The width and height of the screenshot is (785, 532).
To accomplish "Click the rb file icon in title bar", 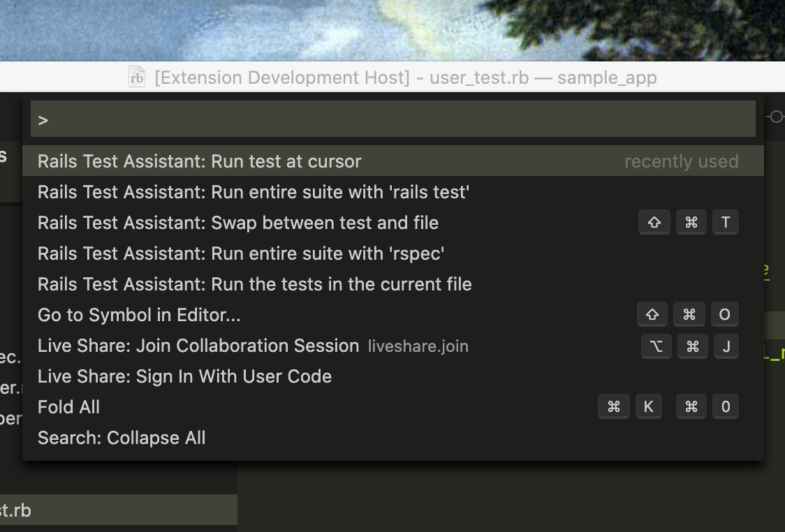I will point(137,77).
